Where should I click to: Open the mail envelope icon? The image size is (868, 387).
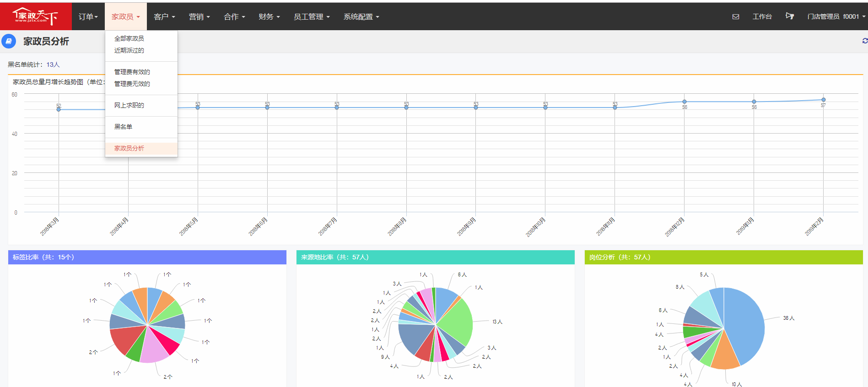tap(736, 17)
